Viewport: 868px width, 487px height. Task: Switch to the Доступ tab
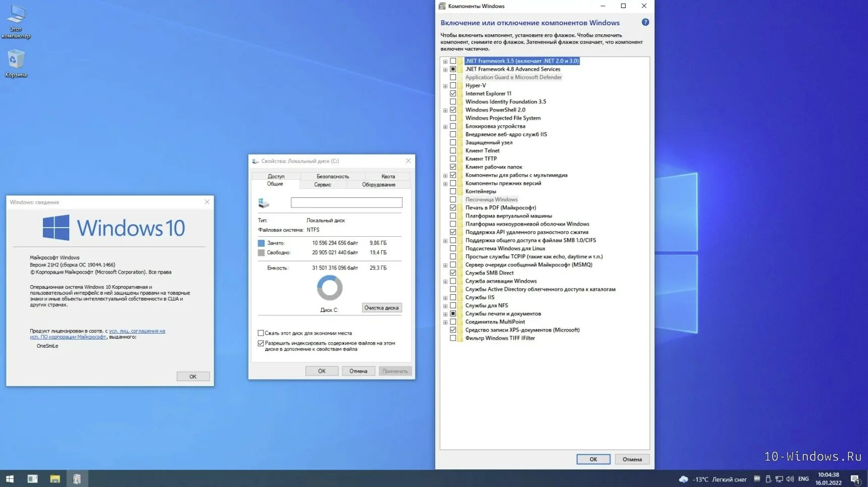[x=276, y=176]
